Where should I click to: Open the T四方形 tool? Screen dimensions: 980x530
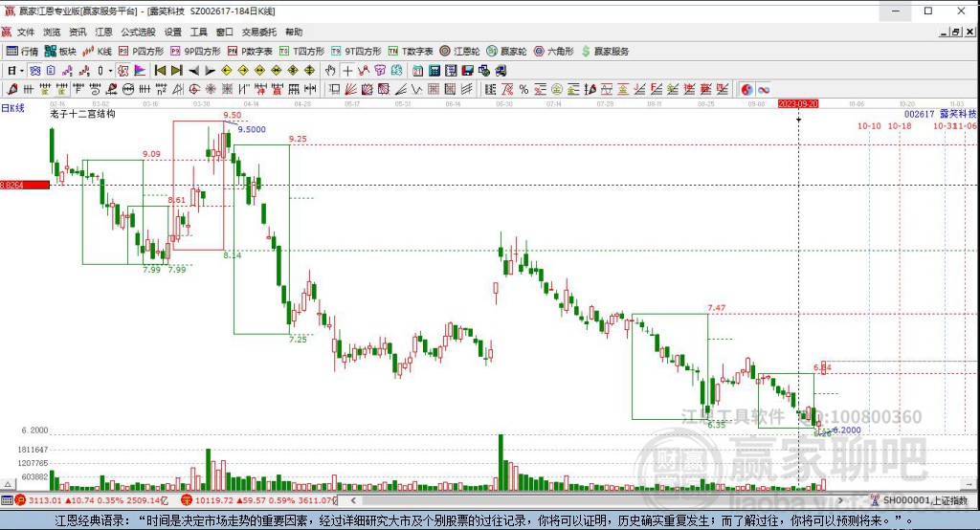[x=301, y=52]
